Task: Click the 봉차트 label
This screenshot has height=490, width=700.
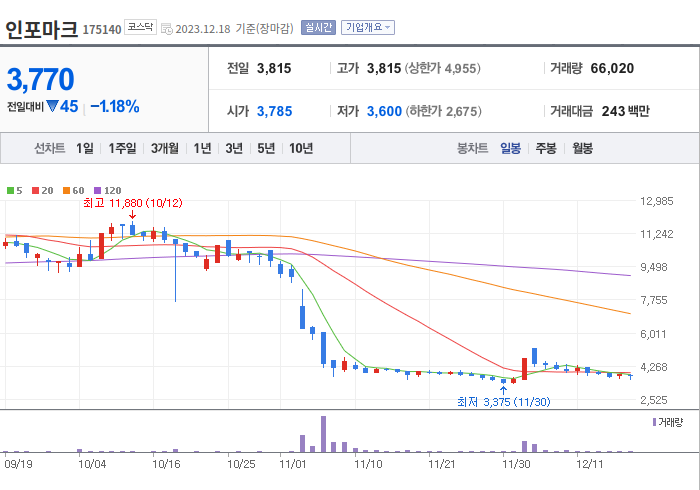Action: (x=472, y=148)
